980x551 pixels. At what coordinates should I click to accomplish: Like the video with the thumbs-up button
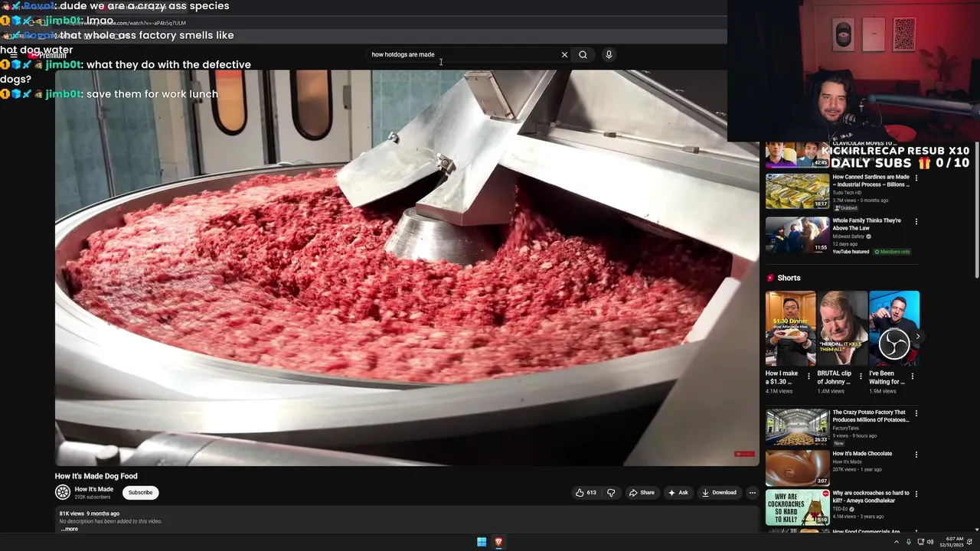click(x=586, y=493)
